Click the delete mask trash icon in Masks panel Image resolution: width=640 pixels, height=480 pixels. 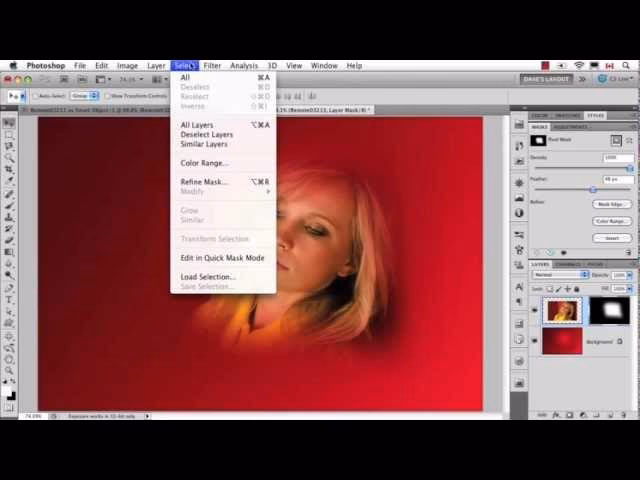(x=628, y=253)
